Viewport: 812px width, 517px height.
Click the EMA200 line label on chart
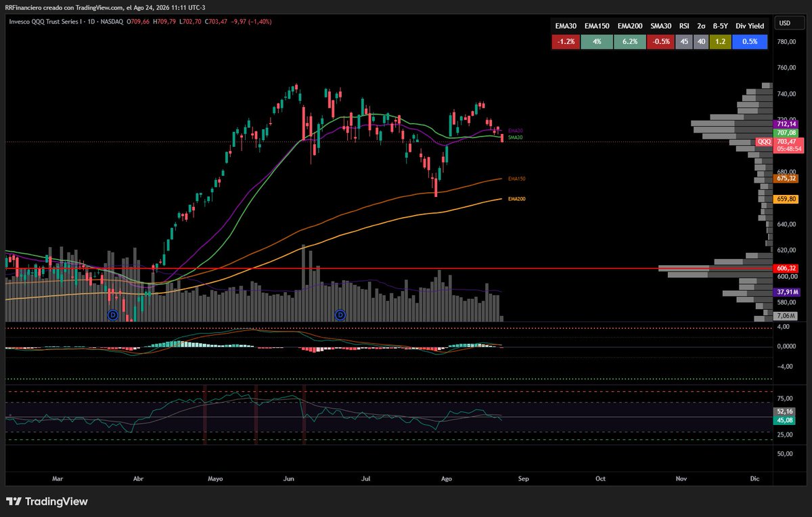[516, 199]
